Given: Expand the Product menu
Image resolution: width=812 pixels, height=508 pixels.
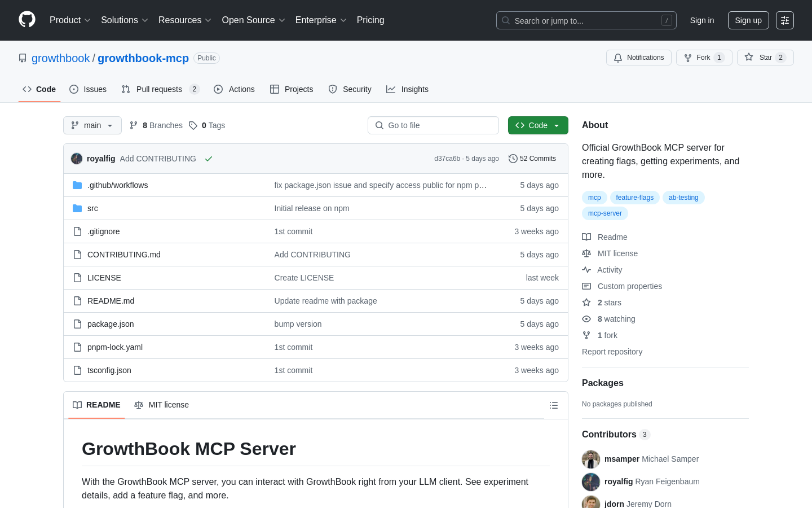Looking at the screenshot, I should coord(70,20).
